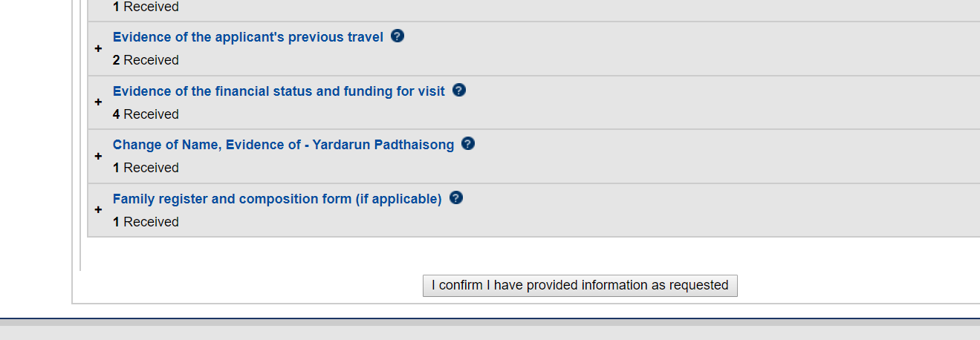Open Change of Name Yardarun Padthaisong link

pos(283,145)
